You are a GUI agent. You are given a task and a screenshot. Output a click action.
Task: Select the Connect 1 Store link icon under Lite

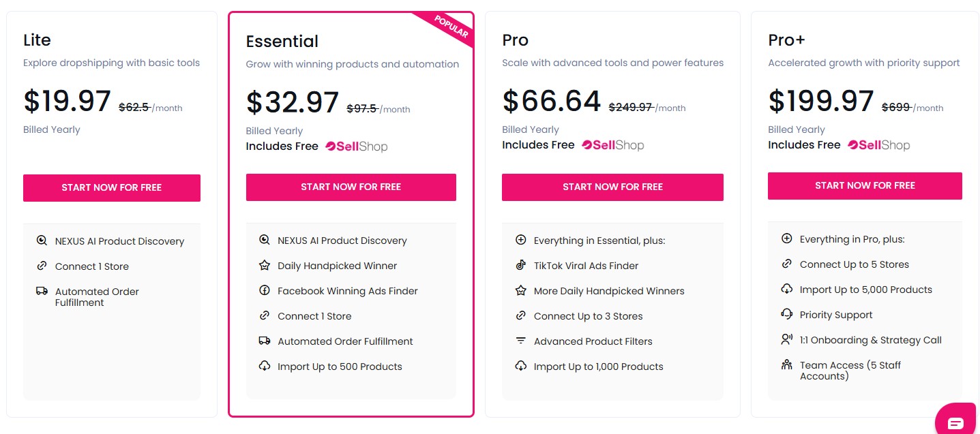pyautogui.click(x=42, y=266)
